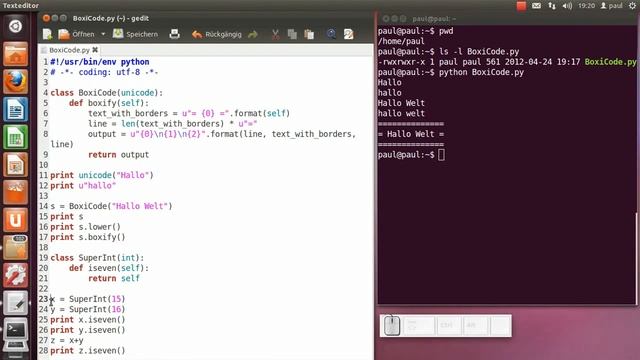
Task: Save file with the Speichern button
Action: [x=136, y=34]
